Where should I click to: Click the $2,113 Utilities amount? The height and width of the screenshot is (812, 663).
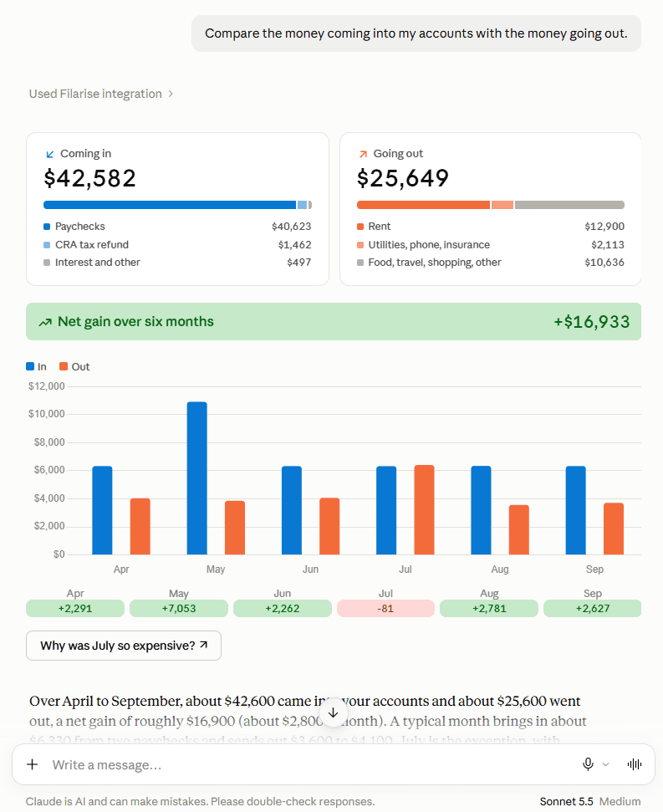(608, 244)
